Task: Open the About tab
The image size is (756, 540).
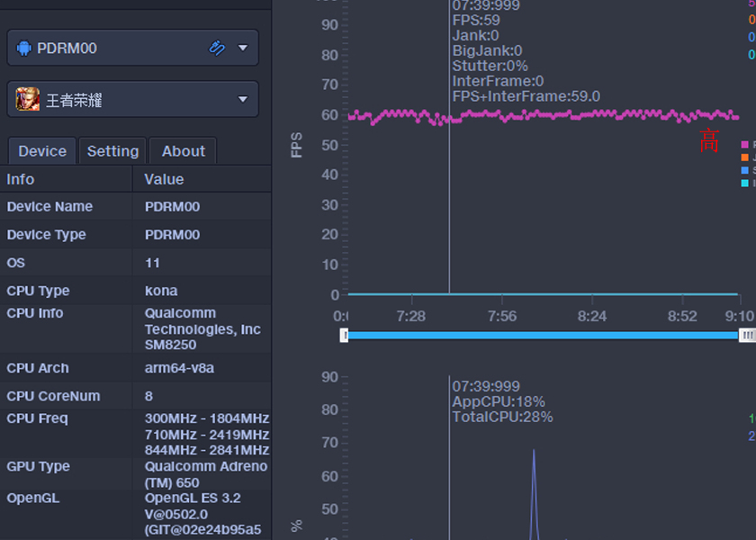Action: [183, 150]
